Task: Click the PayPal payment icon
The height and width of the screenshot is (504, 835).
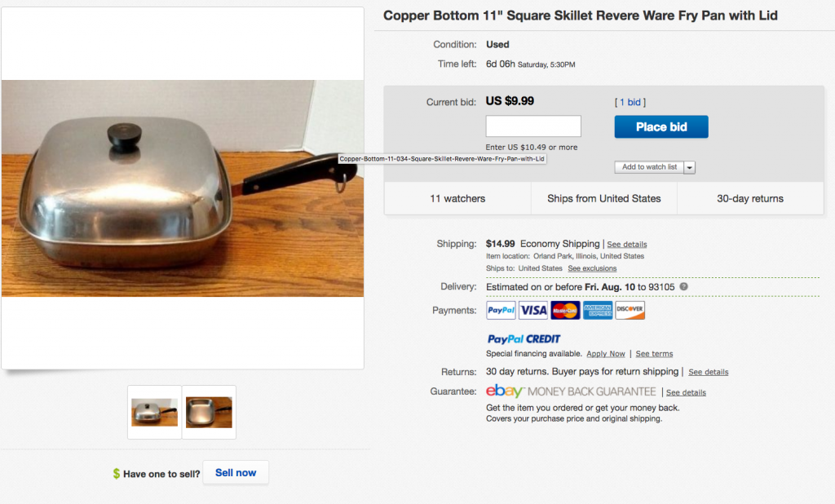Action: (x=501, y=310)
